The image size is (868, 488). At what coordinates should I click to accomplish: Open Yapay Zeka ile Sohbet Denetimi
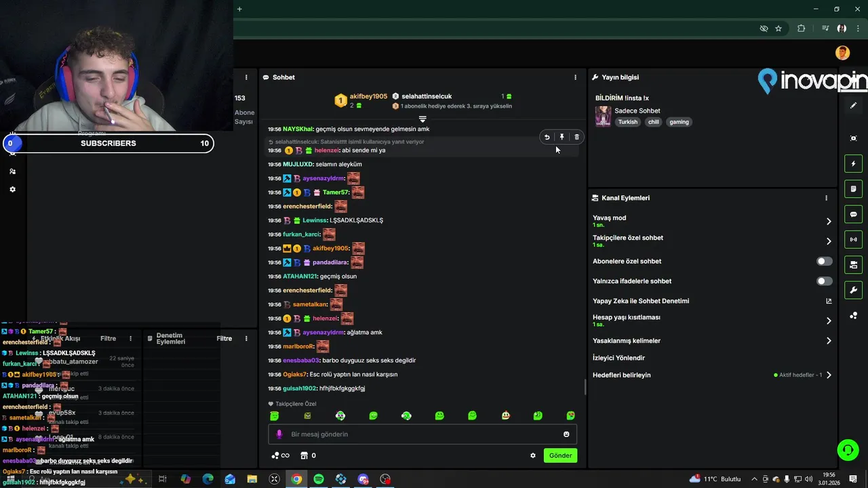(641, 301)
